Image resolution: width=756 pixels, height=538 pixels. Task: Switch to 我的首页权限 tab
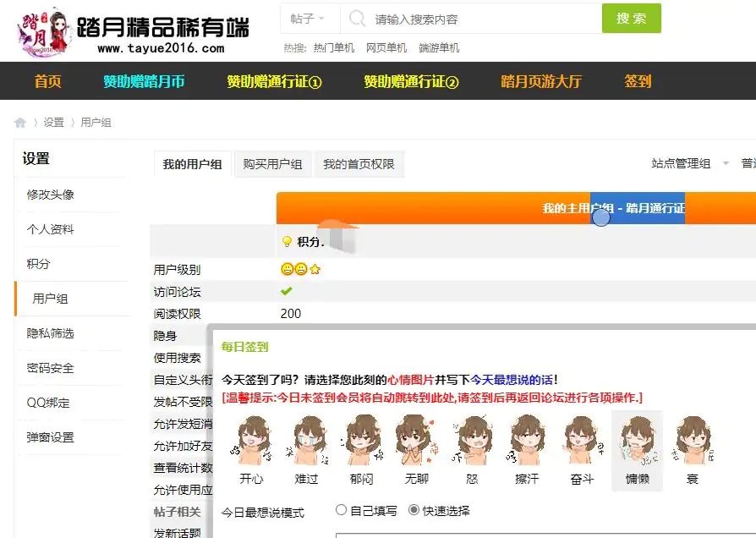point(359,164)
